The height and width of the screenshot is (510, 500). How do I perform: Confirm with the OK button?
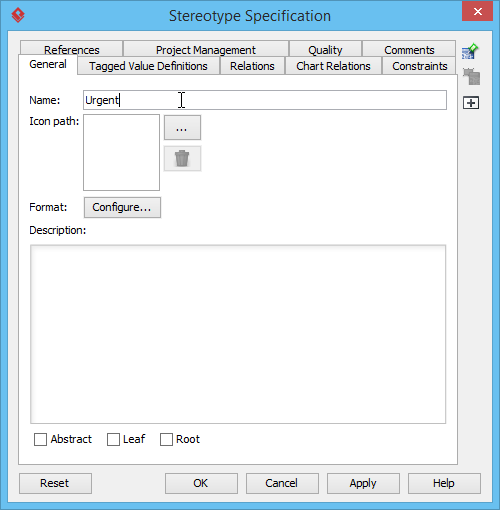(x=201, y=483)
